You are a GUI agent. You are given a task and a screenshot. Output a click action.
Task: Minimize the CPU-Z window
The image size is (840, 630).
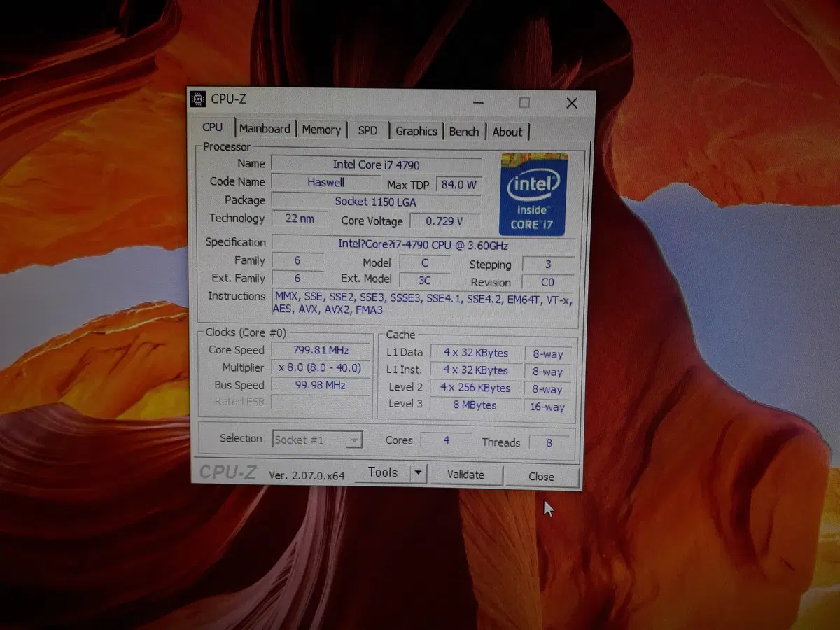coord(478,102)
